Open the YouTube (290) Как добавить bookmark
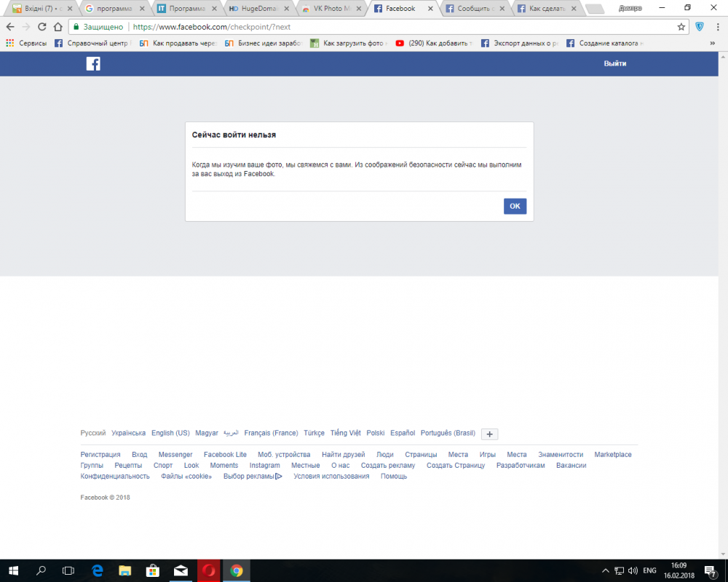 pos(434,43)
